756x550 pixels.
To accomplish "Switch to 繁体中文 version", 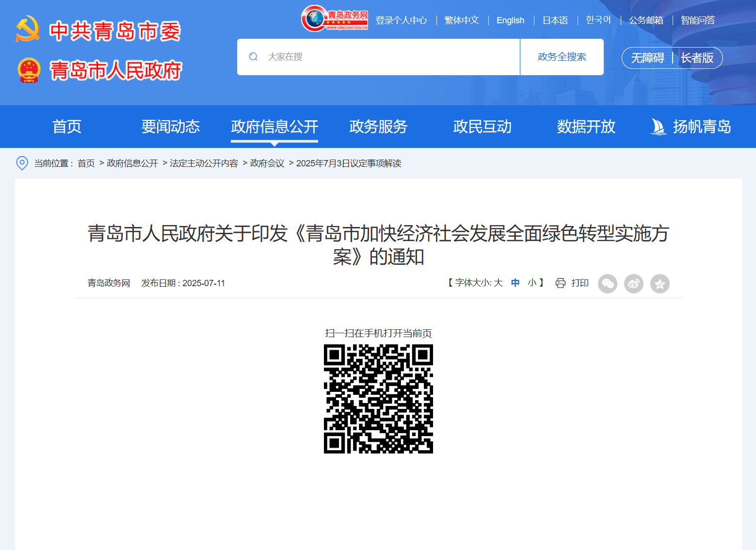I will point(461,20).
